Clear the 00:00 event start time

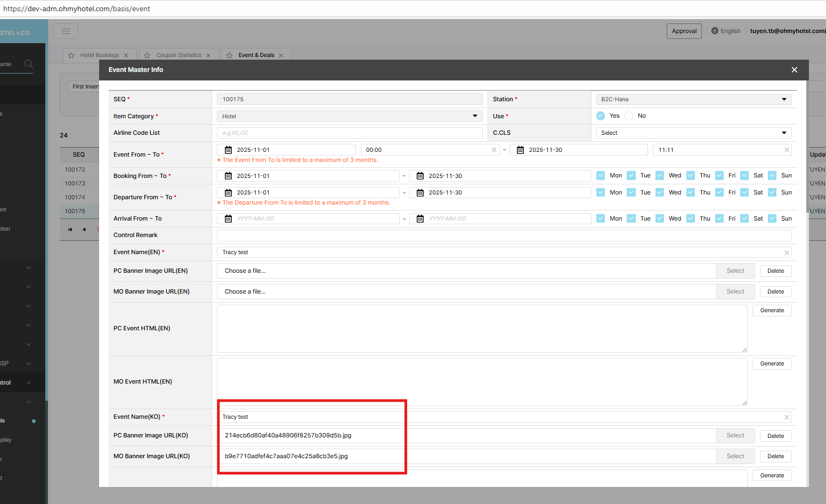(494, 150)
